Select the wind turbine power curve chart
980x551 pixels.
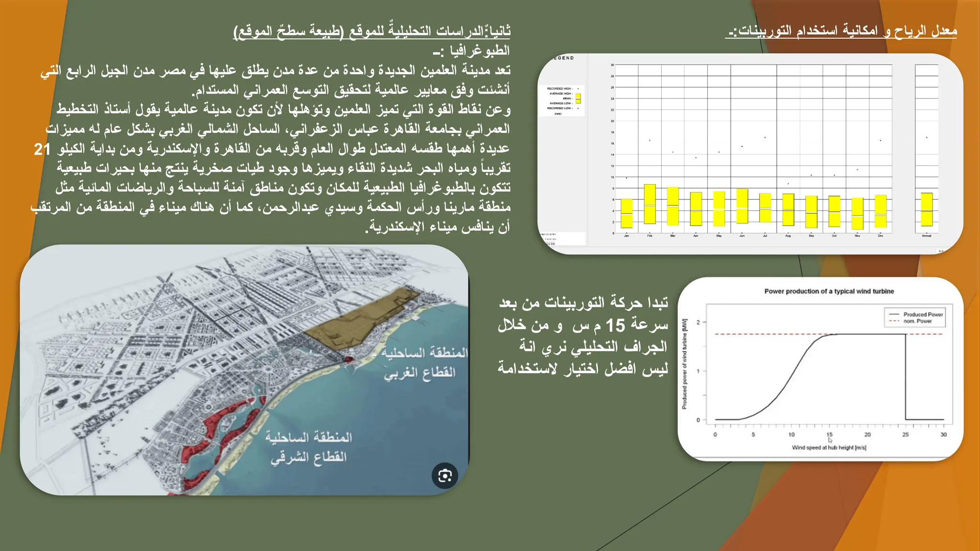[820, 369]
